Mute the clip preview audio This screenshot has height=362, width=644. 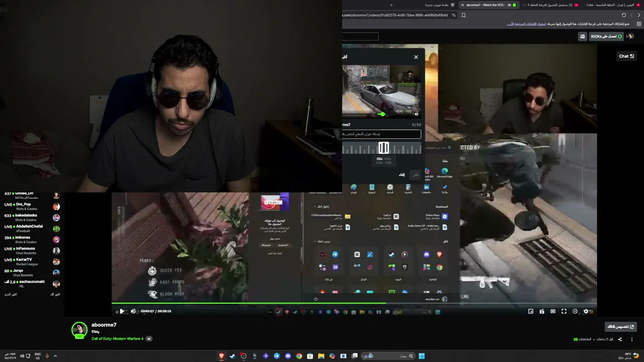coord(416,114)
